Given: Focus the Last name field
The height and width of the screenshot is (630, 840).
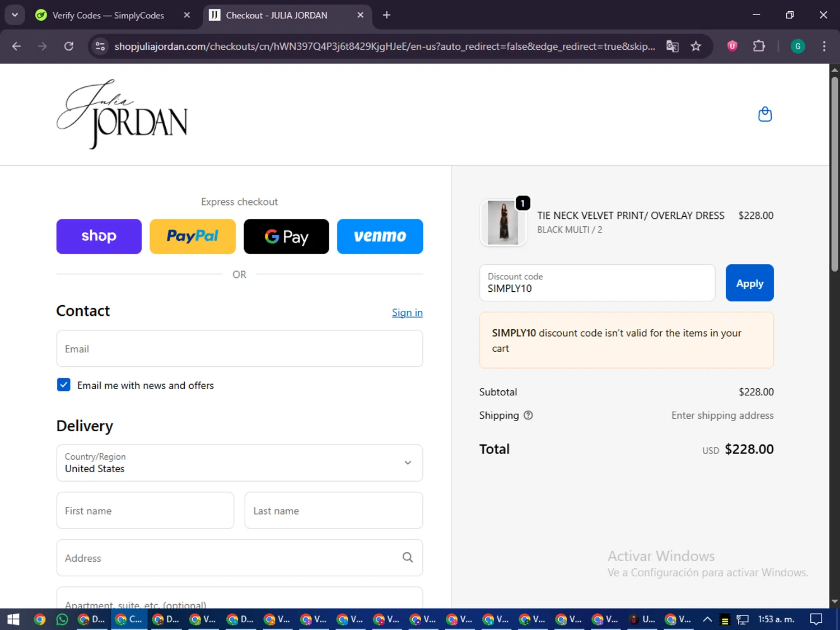Looking at the screenshot, I should 334,511.
